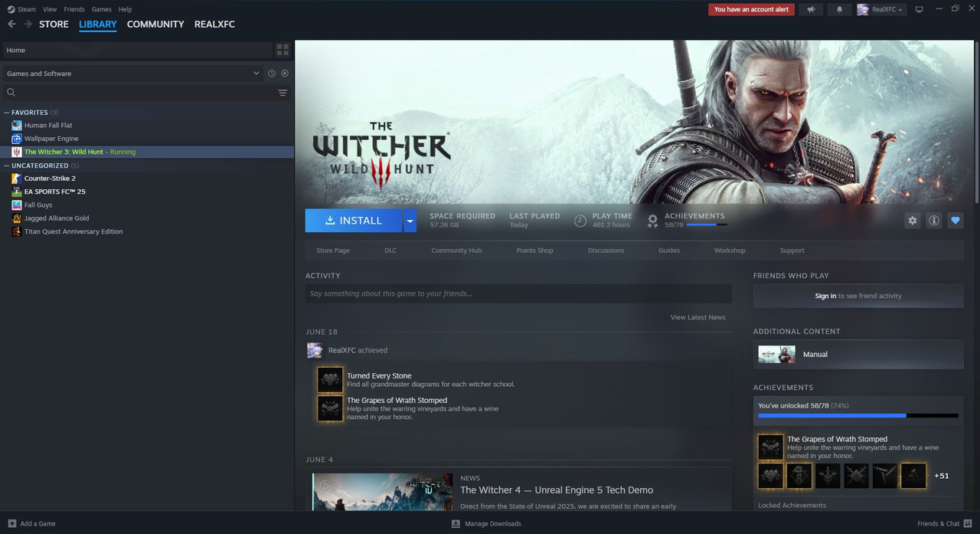Click Home in library sidebar
Screen dimensions: 980x534
pos(137,50)
